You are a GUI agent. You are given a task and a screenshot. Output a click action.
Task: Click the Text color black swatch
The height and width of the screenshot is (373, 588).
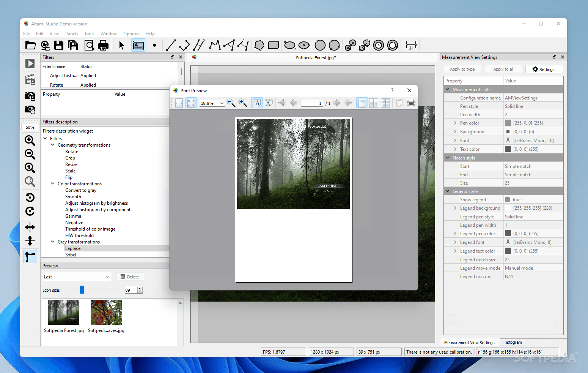(508, 149)
